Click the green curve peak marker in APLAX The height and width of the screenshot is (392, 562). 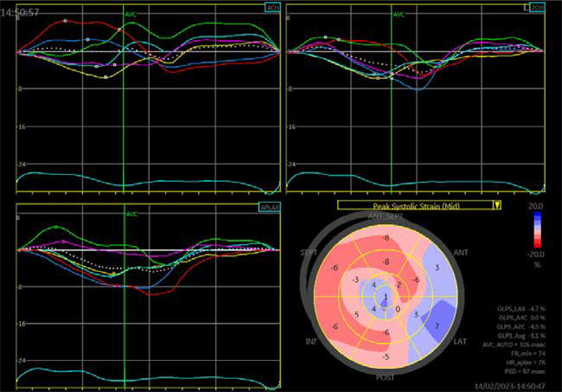pyautogui.click(x=56, y=227)
